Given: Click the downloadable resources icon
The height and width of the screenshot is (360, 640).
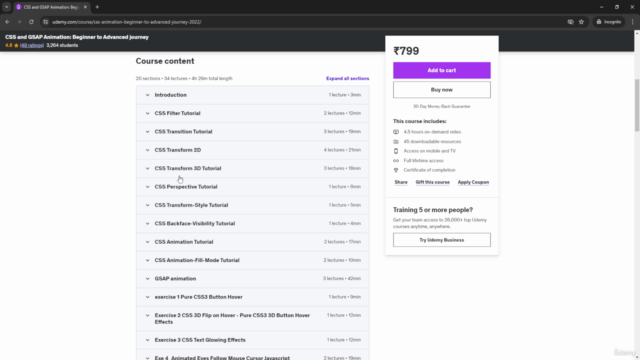Looking at the screenshot, I should click(x=396, y=142).
